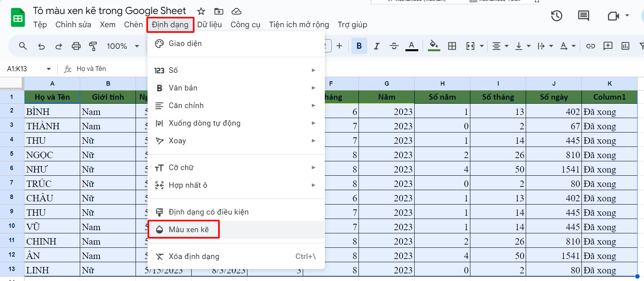Viewport: 644px width, 281px height.
Task: Expand merge cells type dropdown
Action: point(482,46)
